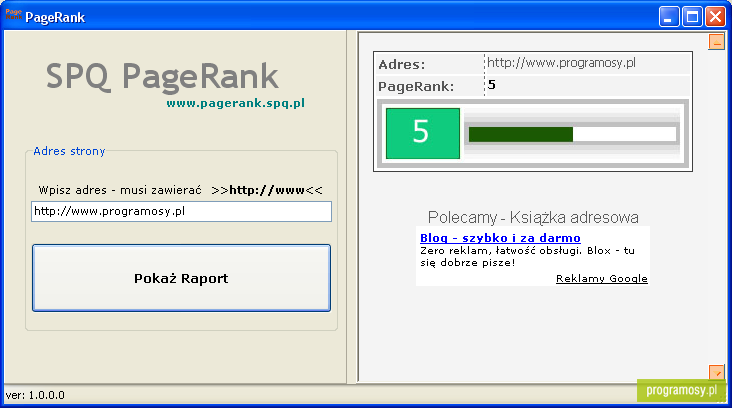Open the 'Blog - szybko i za darmo' ad link

(x=500, y=238)
